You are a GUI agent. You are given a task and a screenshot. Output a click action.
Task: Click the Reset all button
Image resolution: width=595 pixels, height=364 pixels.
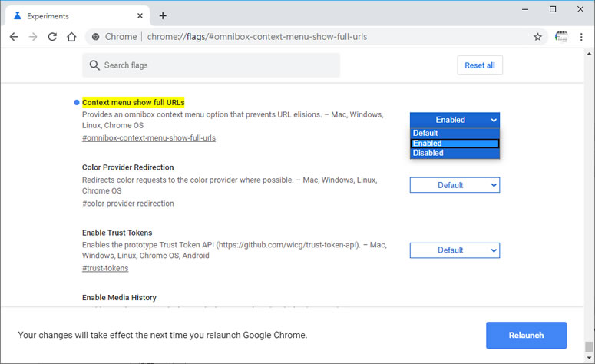(x=480, y=65)
